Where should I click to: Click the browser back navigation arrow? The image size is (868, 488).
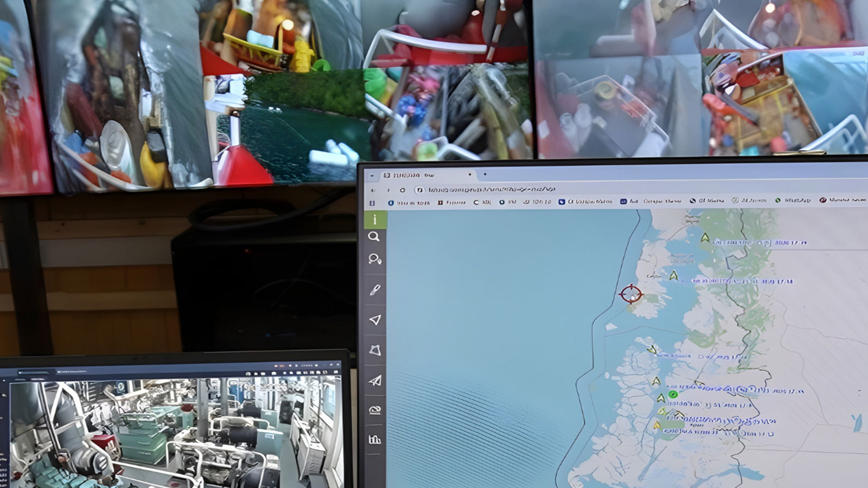pyautogui.click(x=373, y=190)
